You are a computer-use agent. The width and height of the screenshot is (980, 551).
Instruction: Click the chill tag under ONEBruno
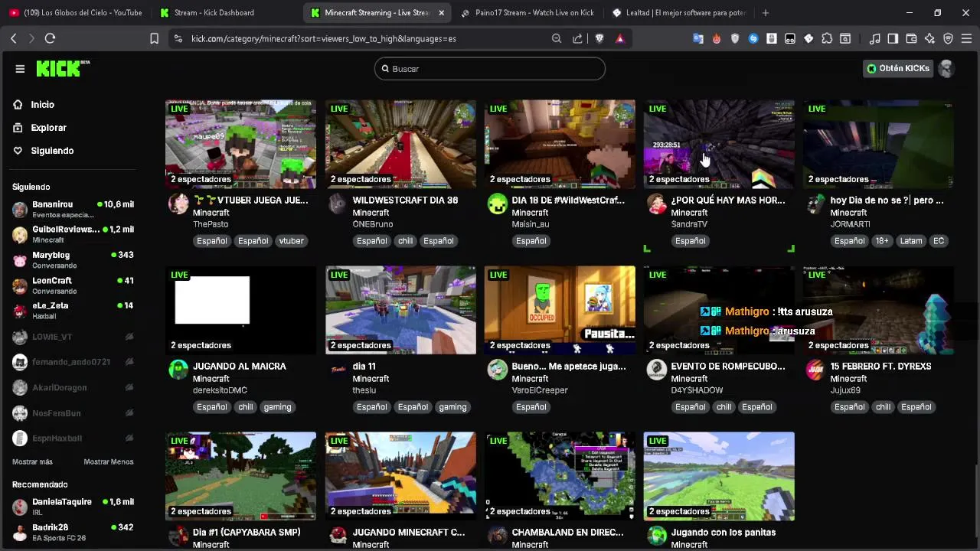coord(405,241)
